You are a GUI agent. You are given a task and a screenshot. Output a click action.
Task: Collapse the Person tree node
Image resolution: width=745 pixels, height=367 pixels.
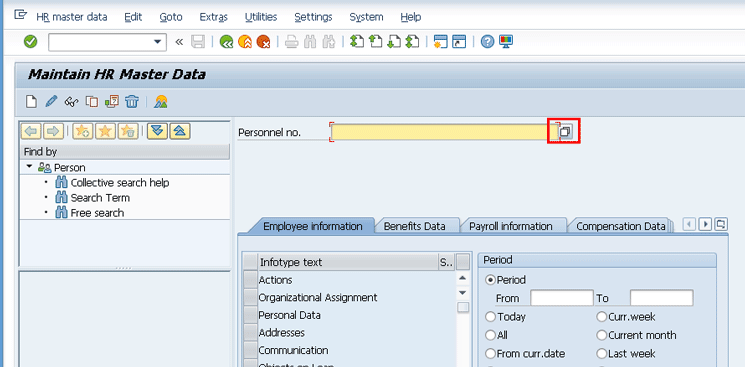(29, 167)
